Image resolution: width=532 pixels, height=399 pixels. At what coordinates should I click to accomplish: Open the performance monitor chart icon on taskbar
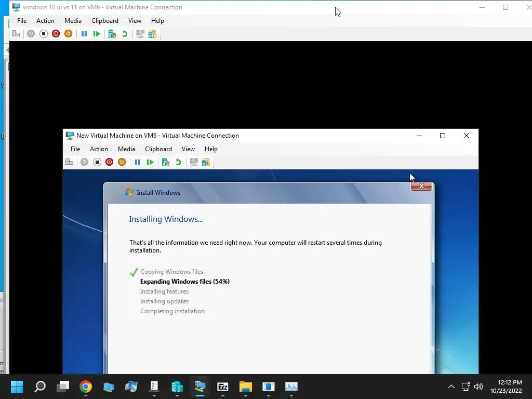pyautogui.click(x=291, y=386)
